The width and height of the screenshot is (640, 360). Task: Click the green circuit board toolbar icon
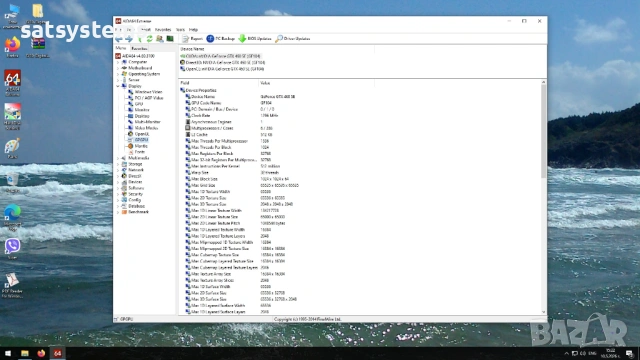point(170,39)
